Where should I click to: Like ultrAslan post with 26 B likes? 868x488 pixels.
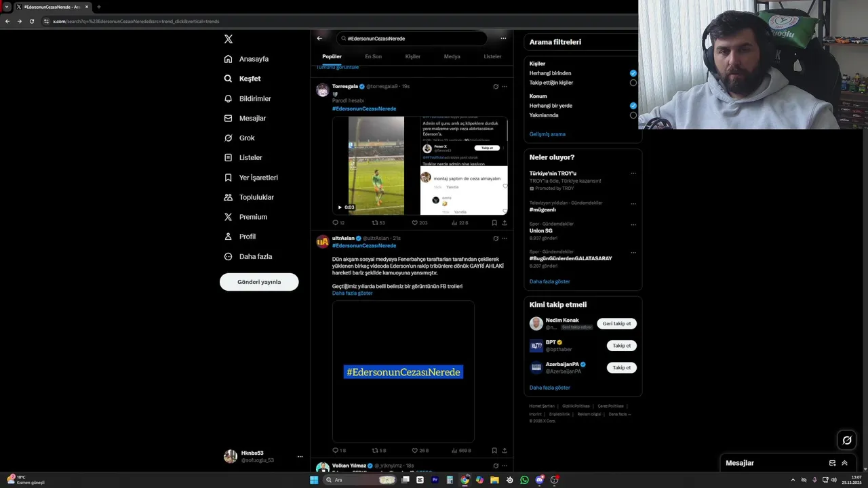[x=420, y=451]
